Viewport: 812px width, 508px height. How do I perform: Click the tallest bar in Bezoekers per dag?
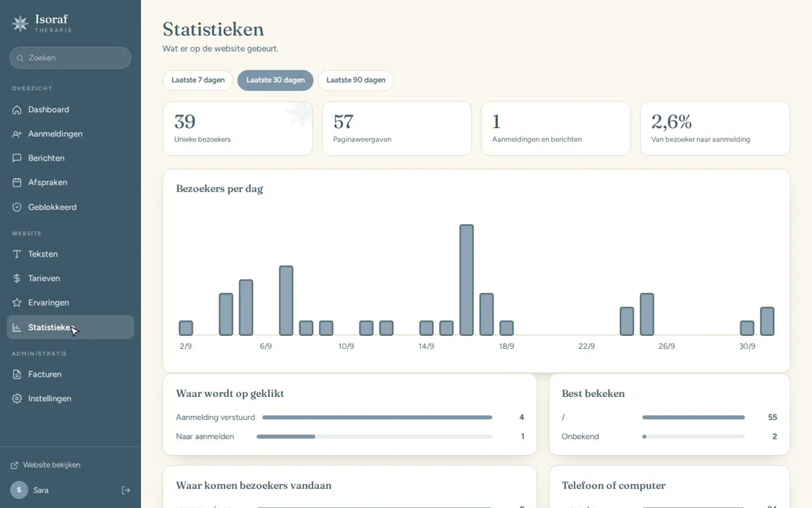[466, 280]
